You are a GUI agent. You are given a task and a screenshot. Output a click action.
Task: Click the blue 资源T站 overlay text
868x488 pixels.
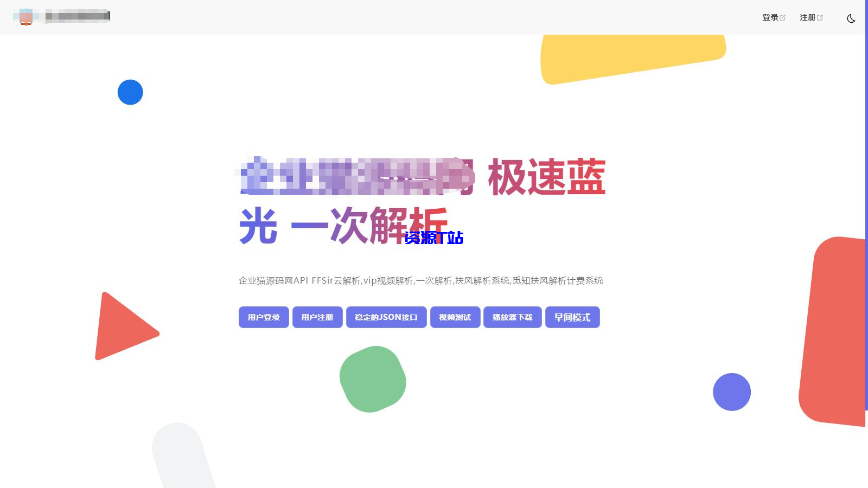[x=433, y=237]
